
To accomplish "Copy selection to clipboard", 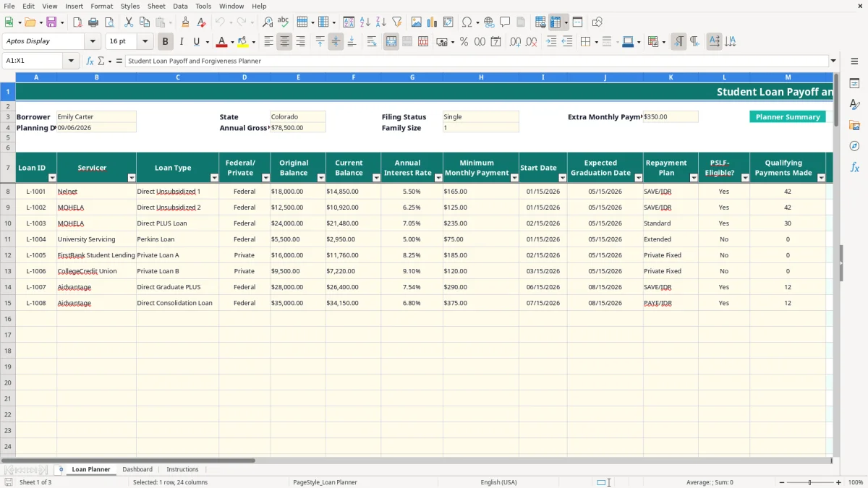I will point(144,22).
